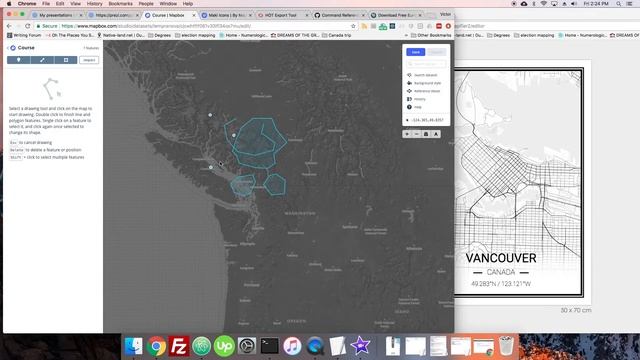Select the small hexagon polygon on map
Image resolution: width=640 pixels, height=360 pixels.
(x=274, y=184)
